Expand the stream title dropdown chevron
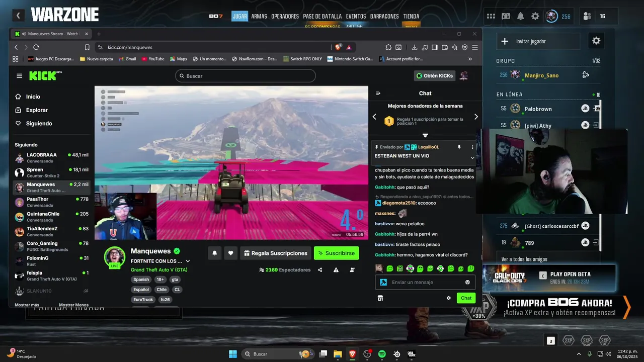This screenshot has height=362, width=644. click(x=188, y=261)
